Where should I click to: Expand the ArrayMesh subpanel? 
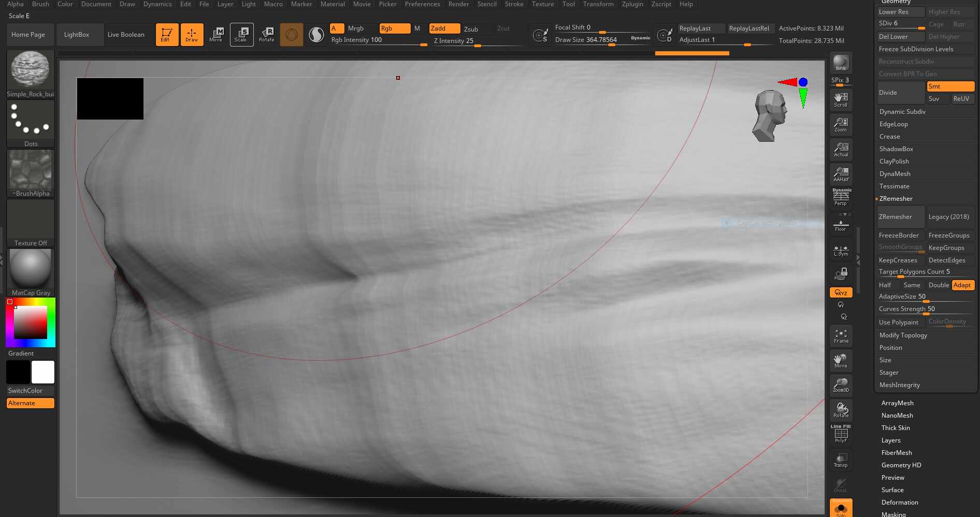[897, 403]
